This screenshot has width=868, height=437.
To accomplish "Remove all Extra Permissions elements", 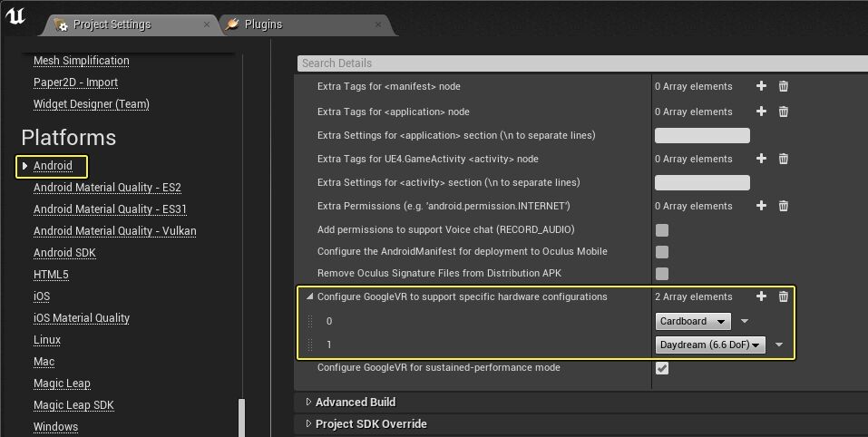I will pyautogui.click(x=784, y=206).
